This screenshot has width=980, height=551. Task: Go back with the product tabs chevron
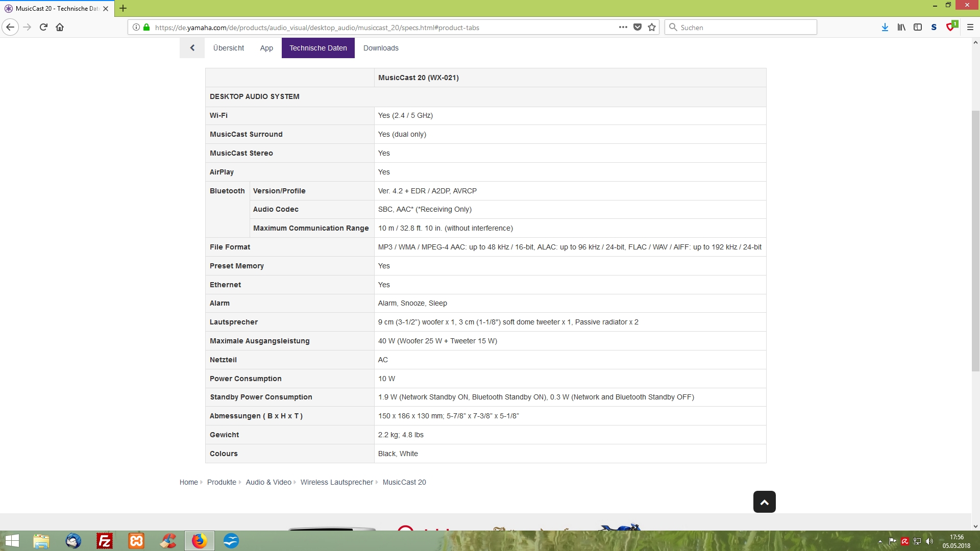(192, 48)
